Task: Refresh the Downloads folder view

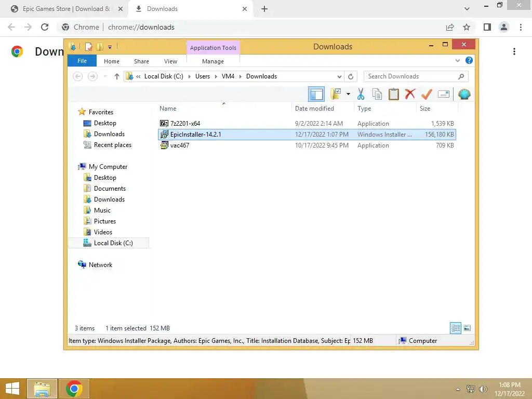Action: [351, 76]
